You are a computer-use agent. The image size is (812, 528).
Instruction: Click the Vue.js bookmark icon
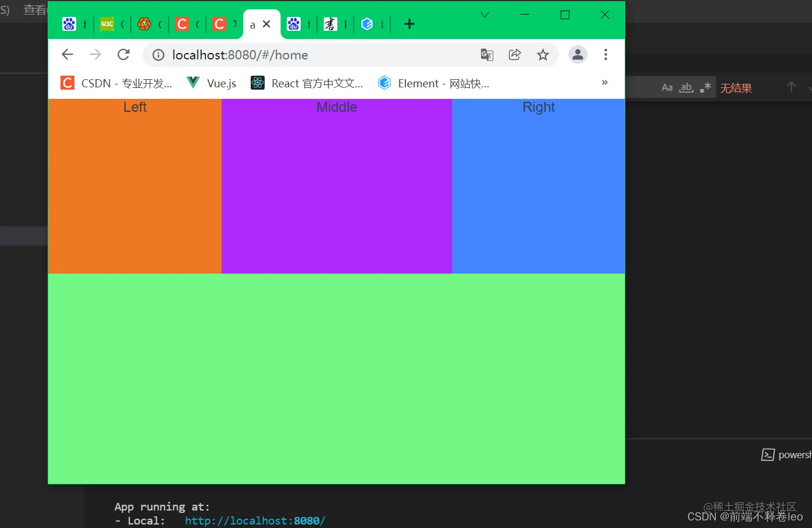tap(193, 82)
